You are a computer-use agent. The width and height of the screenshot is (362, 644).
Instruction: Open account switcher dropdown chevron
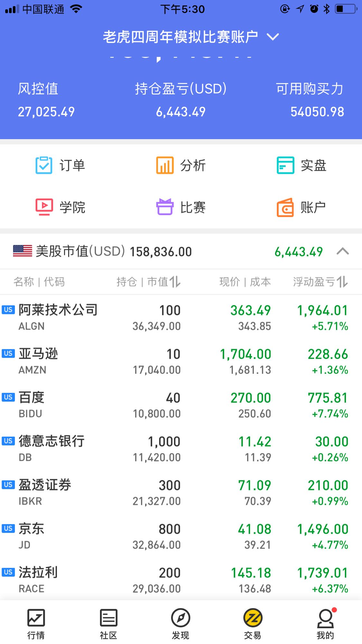click(x=273, y=37)
